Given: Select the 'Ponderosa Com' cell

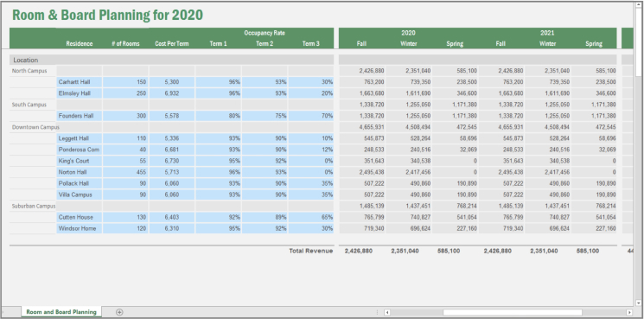Looking at the screenshot, I should coord(80,150).
